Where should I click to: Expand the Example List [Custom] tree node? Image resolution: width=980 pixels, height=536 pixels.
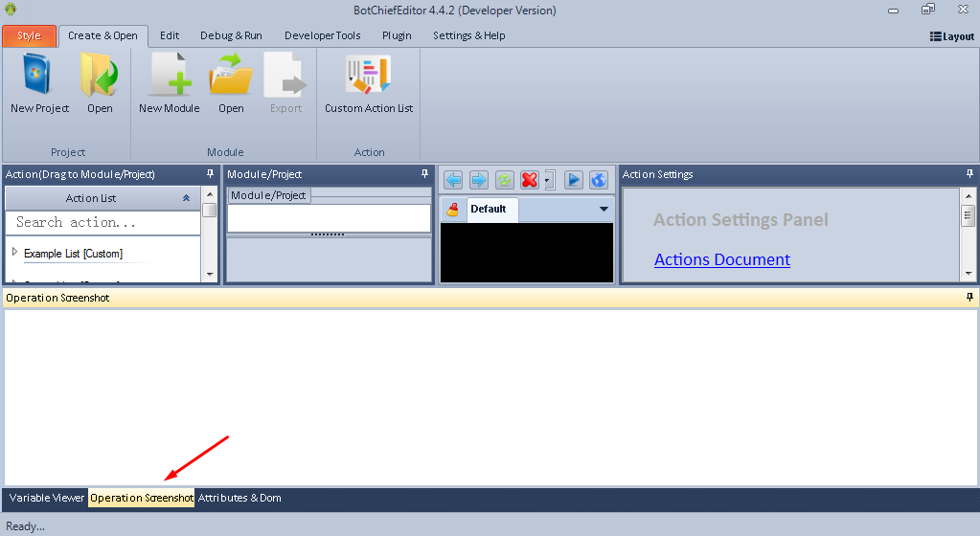click(x=14, y=253)
